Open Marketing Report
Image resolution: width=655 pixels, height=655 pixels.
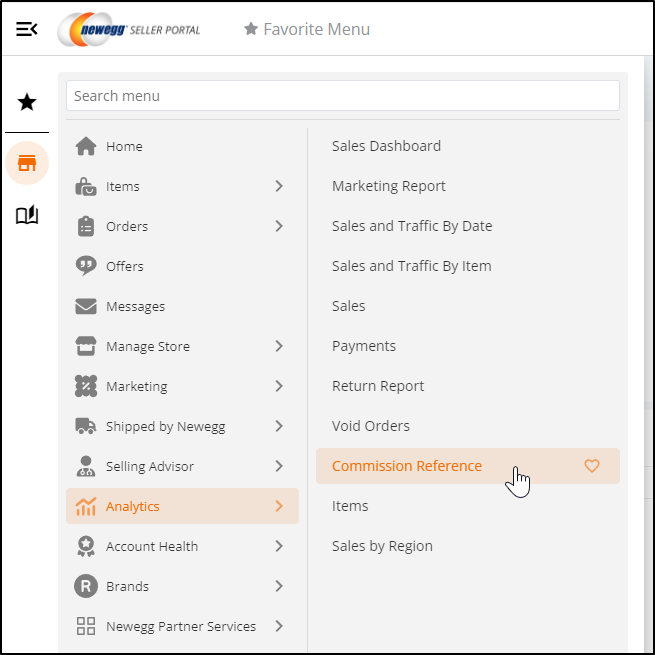(388, 186)
